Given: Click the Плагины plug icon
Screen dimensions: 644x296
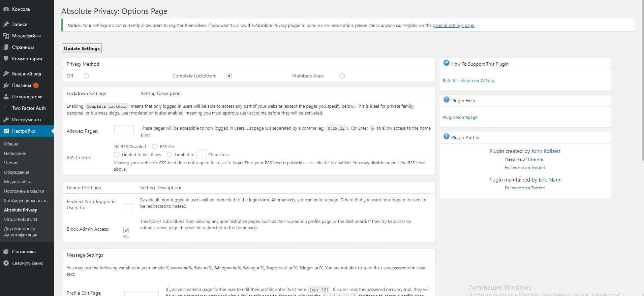Looking at the screenshot, I should pyautogui.click(x=6, y=85).
